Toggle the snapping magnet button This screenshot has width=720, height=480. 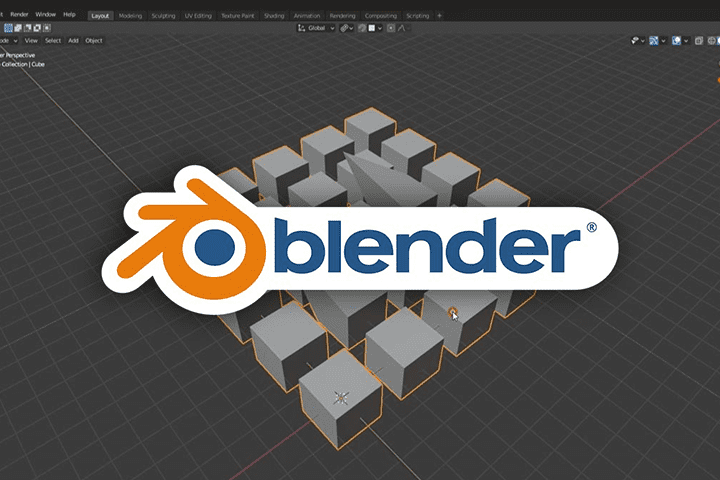pyautogui.click(x=362, y=28)
